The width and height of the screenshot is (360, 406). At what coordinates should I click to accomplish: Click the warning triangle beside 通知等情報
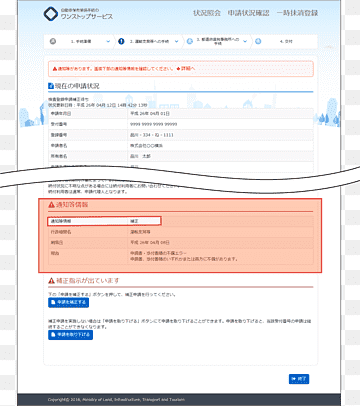pyautogui.click(x=51, y=204)
